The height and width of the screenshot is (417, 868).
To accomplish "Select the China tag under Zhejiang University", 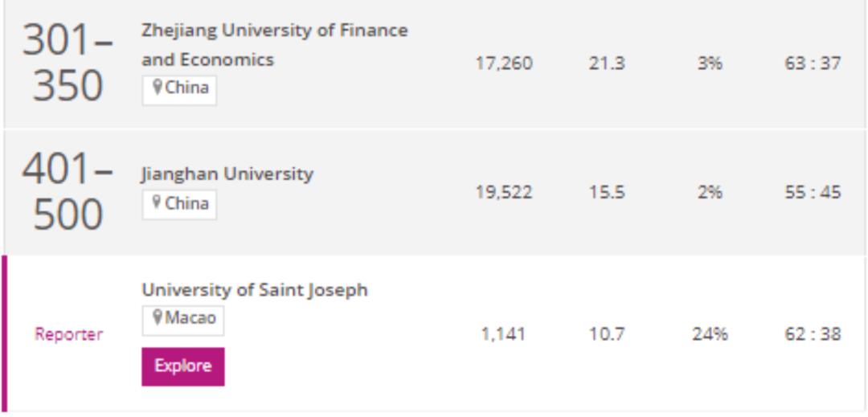I will click(x=179, y=88).
